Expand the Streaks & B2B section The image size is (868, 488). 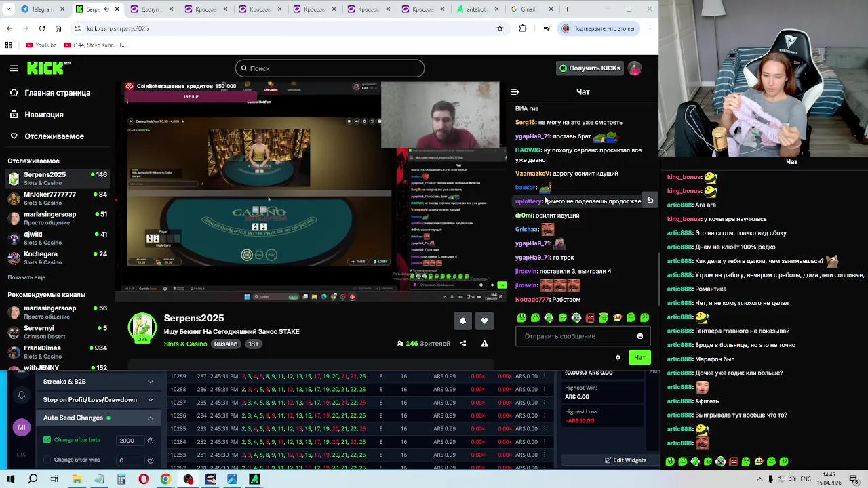[x=97, y=382]
